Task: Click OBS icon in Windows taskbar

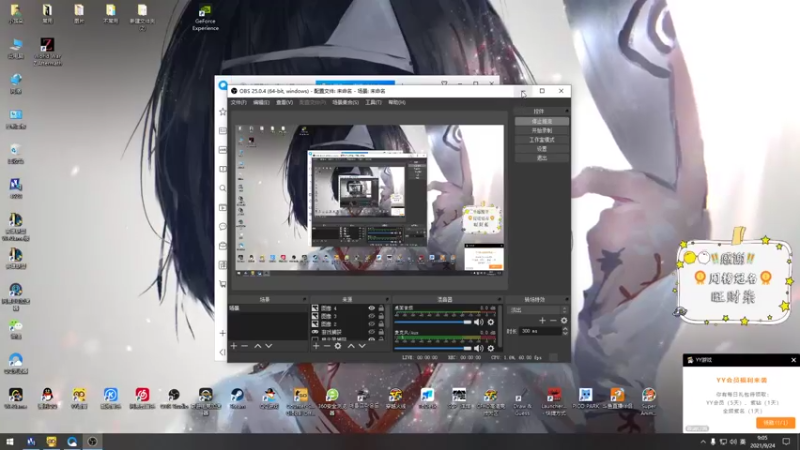Action: click(x=92, y=441)
